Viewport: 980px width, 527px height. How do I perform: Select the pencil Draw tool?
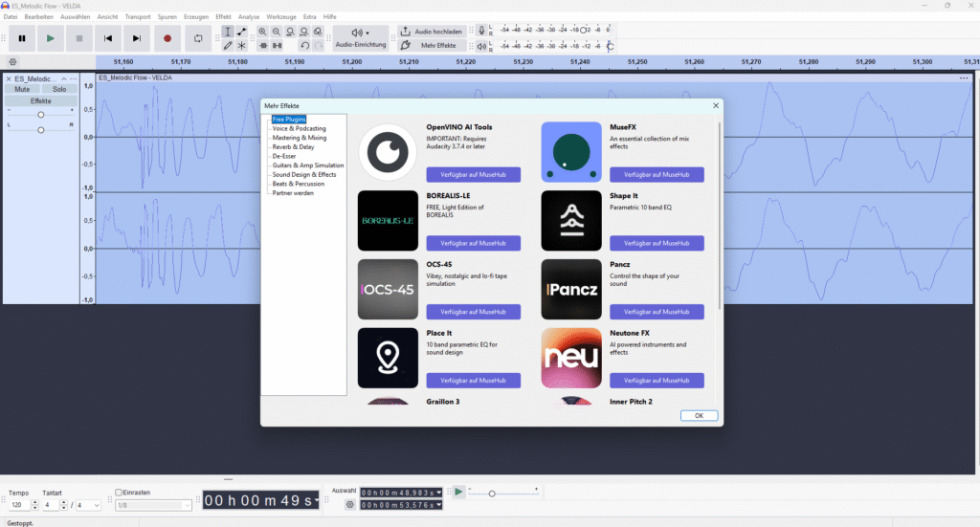tap(228, 46)
